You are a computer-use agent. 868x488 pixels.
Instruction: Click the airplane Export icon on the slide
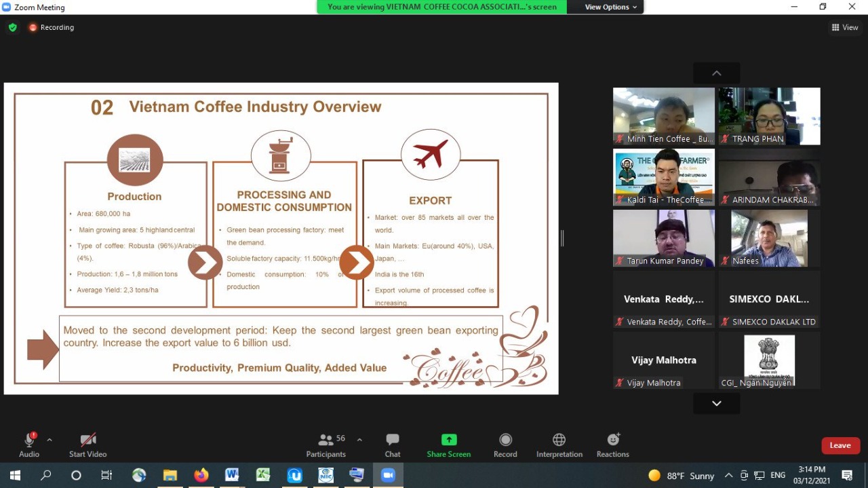(x=431, y=155)
